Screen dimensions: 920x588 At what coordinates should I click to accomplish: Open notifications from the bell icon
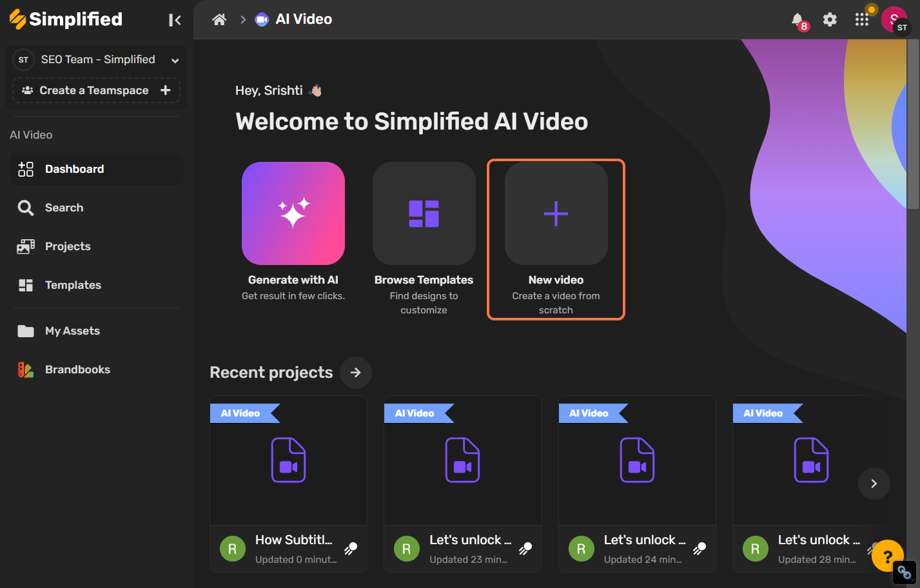coord(798,19)
